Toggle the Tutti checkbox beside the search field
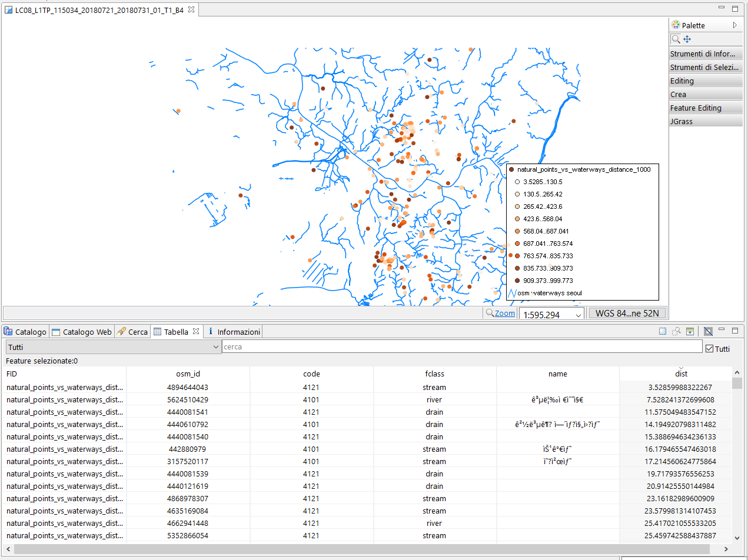The height and width of the screenshot is (560, 748). point(710,348)
